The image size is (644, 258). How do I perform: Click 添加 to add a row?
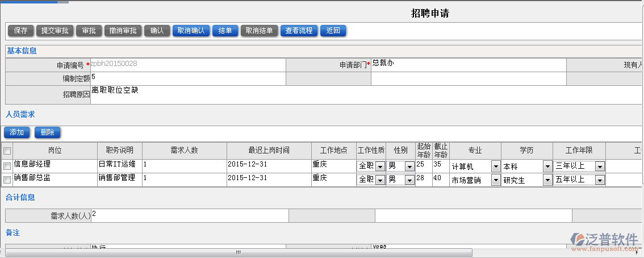click(x=16, y=132)
